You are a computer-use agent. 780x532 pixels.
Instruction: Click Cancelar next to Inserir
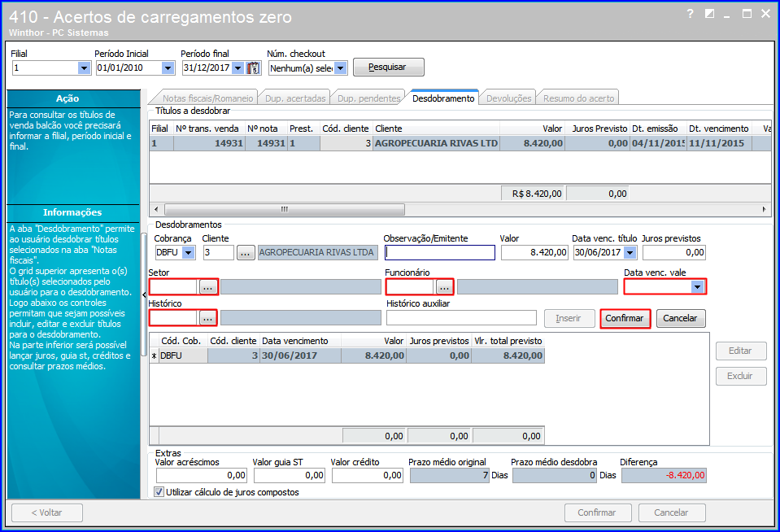coord(681,319)
